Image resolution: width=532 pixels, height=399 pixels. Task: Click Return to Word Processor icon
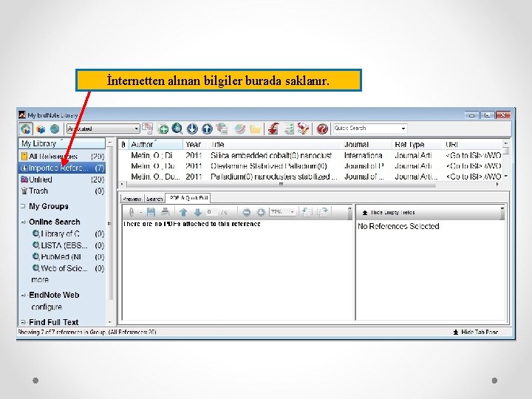[303, 129]
